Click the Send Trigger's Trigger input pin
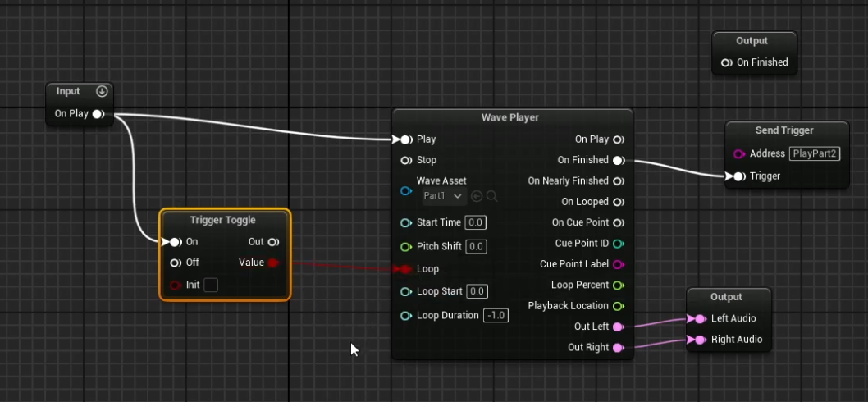 click(738, 176)
